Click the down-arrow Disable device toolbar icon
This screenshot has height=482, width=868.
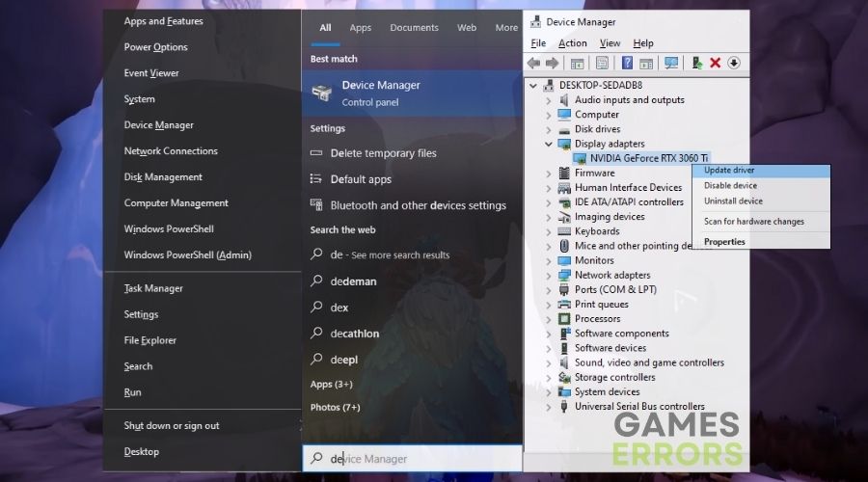(734, 63)
